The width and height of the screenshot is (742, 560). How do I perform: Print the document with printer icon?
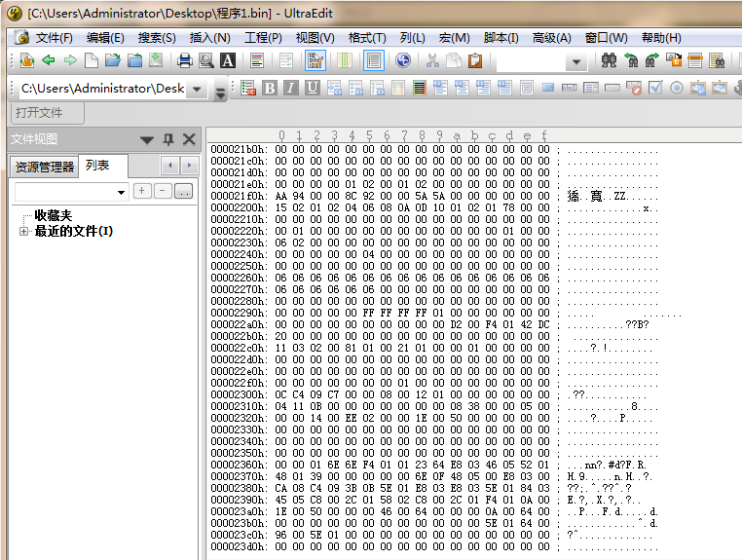click(x=185, y=60)
